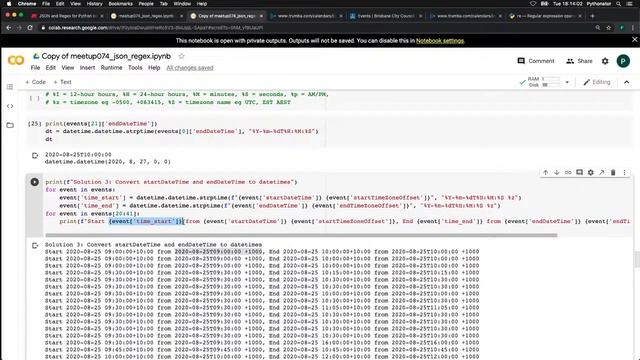Open the Help menu in Colab

[154, 68]
